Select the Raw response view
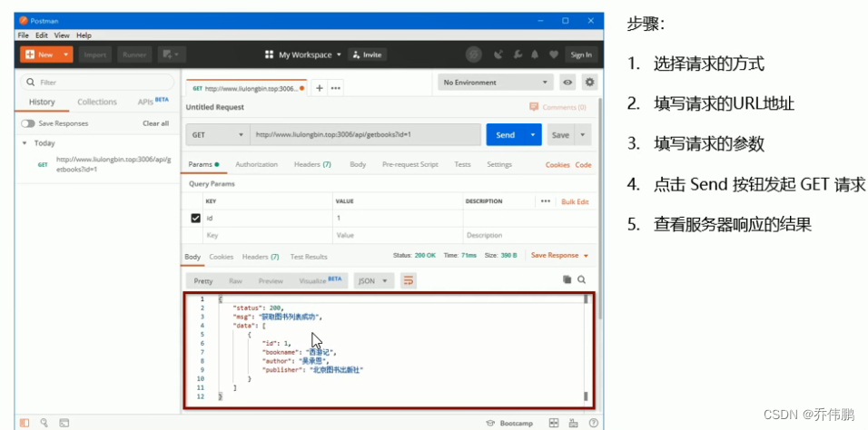This screenshot has width=868, height=430. [x=235, y=281]
